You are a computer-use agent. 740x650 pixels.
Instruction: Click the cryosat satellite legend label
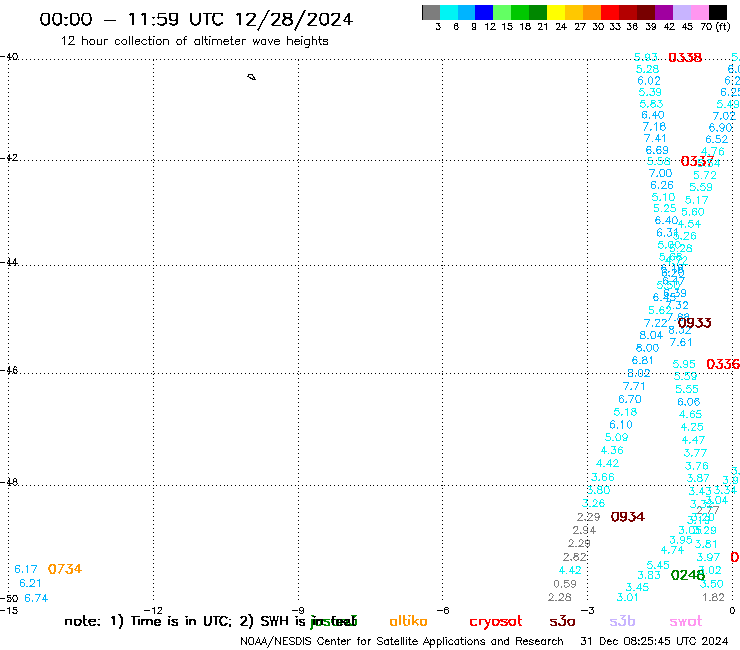[x=496, y=622]
